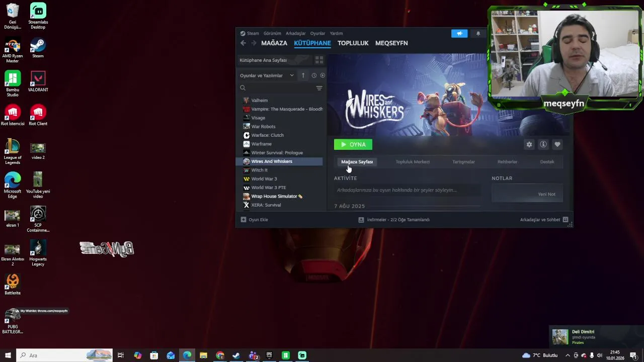The height and width of the screenshot is (362, 644).
Task: Click Steam's forward navigation arrow
Action: [x=254, y=43]
